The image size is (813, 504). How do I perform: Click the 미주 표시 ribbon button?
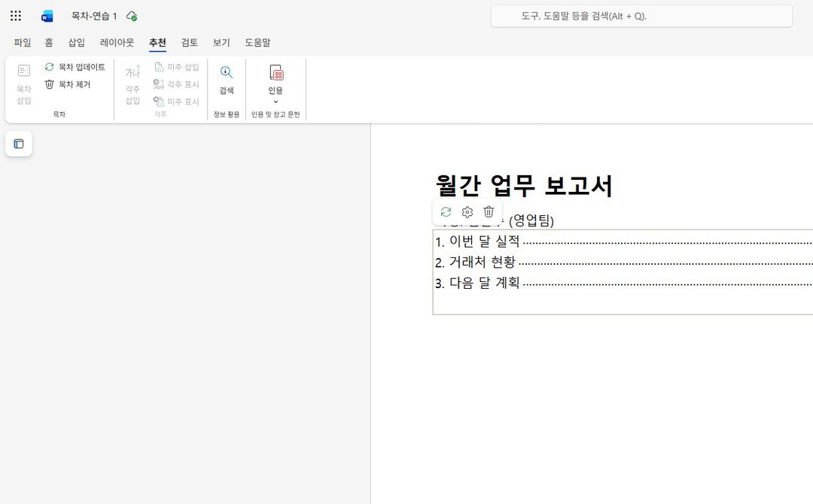click(177, 101)
